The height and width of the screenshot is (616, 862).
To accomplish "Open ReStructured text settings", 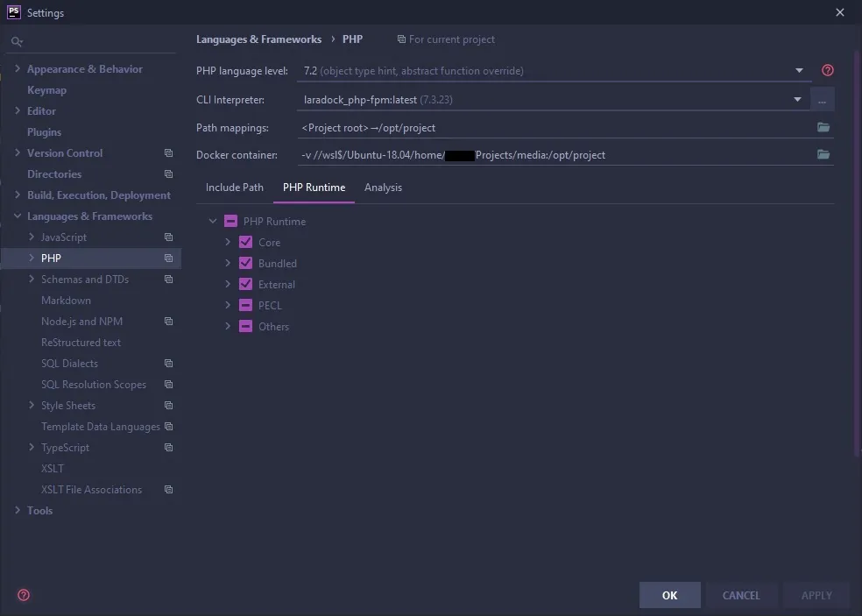I will [x=81, y=342].
